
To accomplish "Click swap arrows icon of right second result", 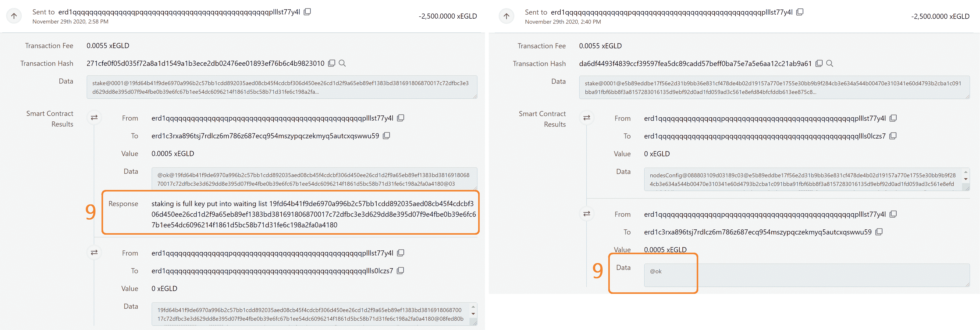I will tap(587, 214).
